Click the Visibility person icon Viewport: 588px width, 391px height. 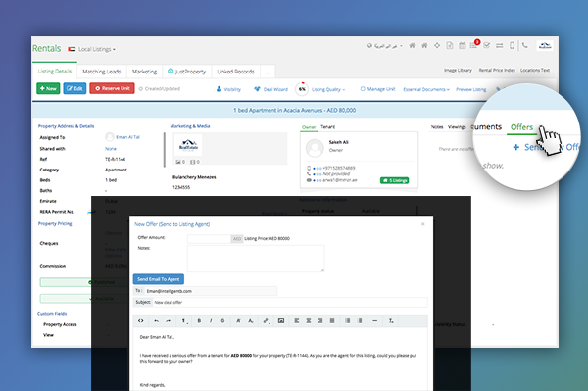click(x=219, y=89)
